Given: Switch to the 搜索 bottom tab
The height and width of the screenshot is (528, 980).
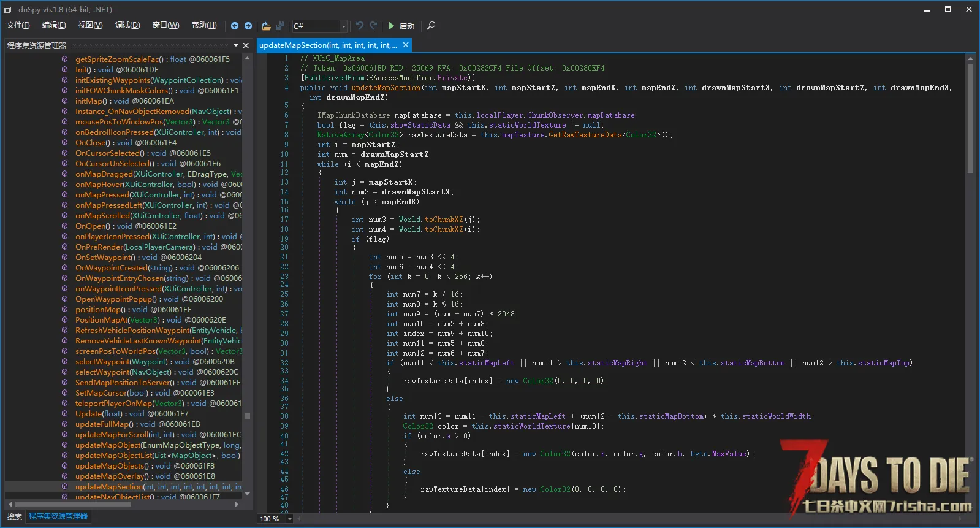Looking at the screenshot, I should point(15,516).
